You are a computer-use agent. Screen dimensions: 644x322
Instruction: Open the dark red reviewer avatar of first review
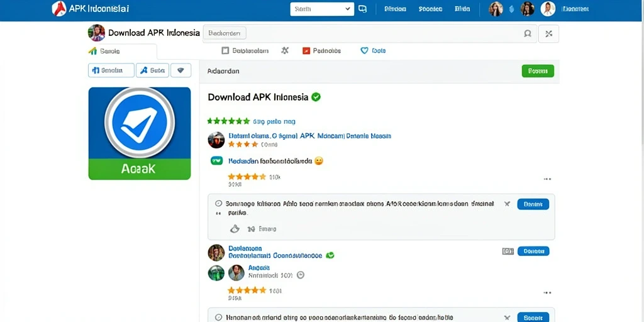(x=216, y=140)
